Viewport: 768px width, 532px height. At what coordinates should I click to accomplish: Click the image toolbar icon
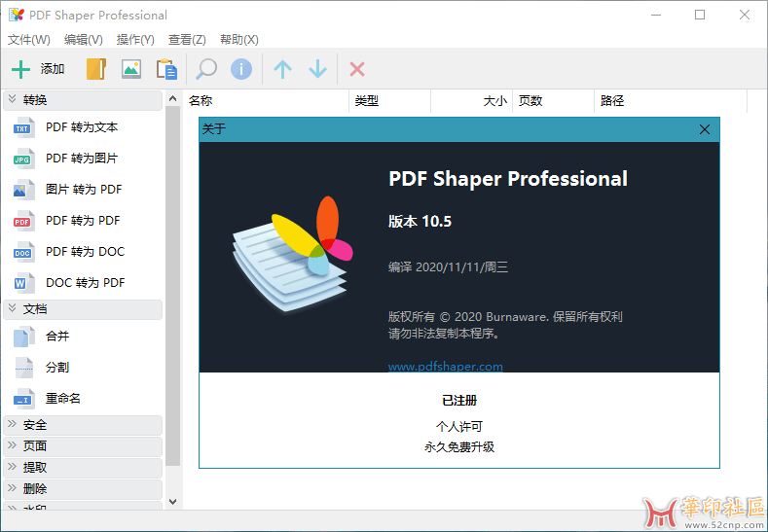point(130,69)
